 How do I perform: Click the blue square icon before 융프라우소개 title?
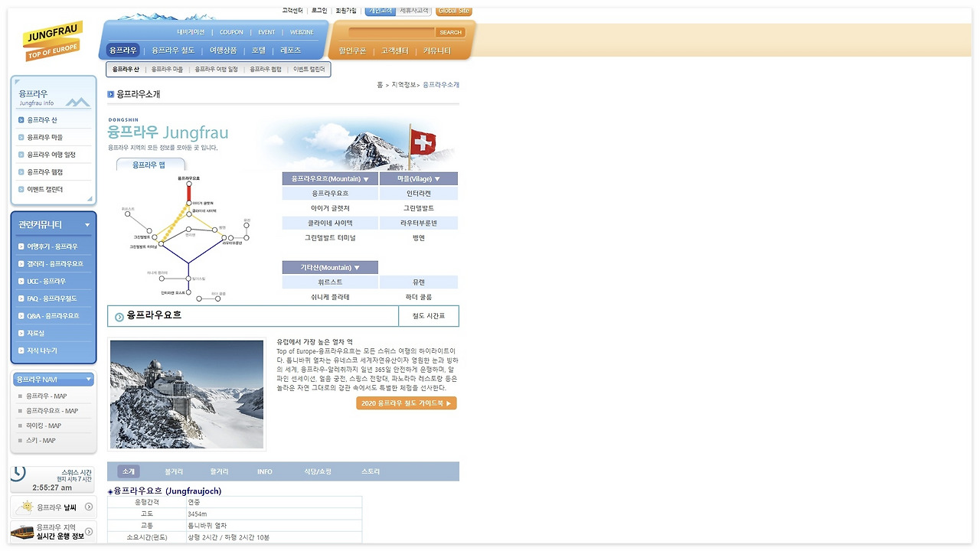click(110, 94)
